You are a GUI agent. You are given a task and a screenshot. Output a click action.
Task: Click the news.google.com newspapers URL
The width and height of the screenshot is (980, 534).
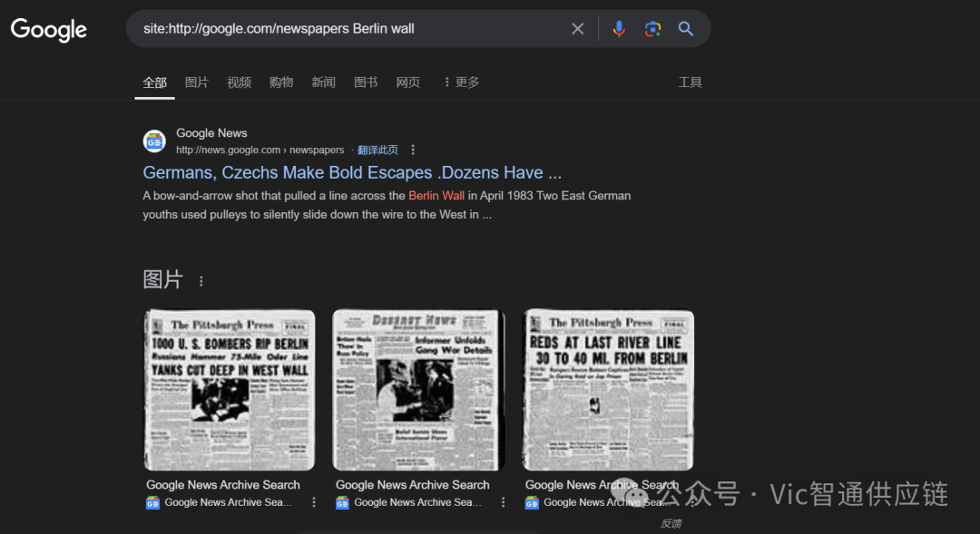(260, 150)
